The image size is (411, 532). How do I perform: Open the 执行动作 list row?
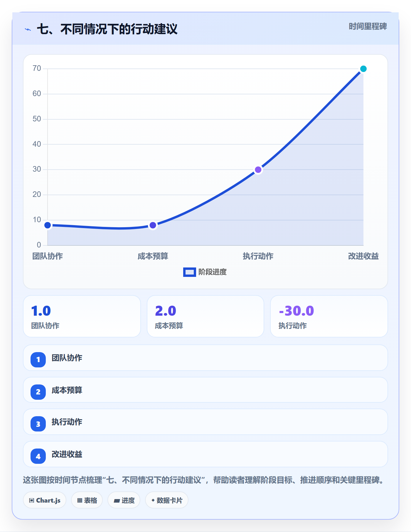click(206, 422)
